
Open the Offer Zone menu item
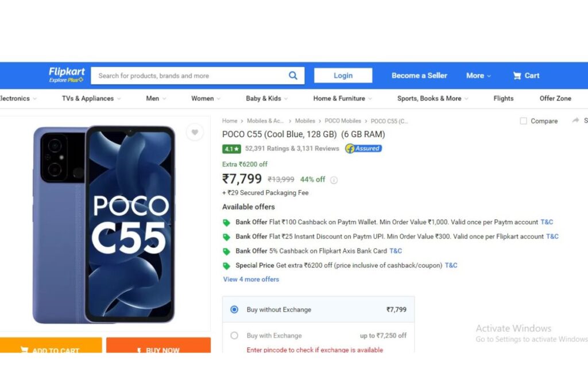point(555,98)
